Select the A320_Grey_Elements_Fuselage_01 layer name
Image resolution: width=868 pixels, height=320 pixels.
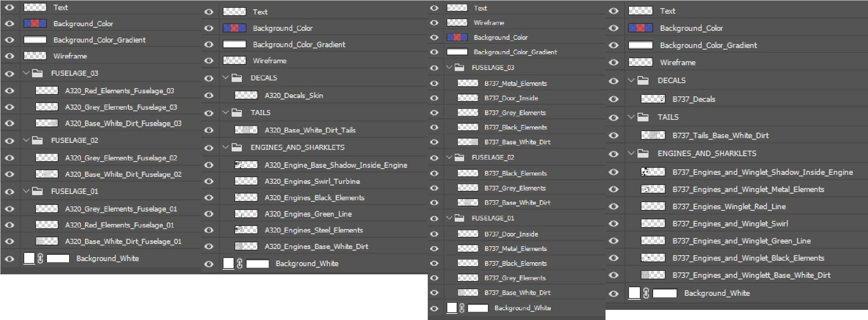[x=121, y=209]
